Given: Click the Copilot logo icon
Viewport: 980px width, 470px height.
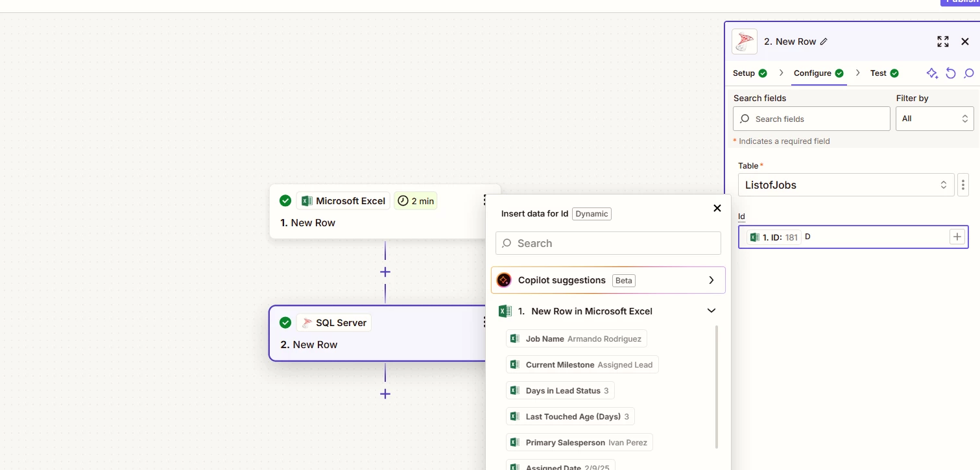Looking at the screenshot, I should point(504,280).
